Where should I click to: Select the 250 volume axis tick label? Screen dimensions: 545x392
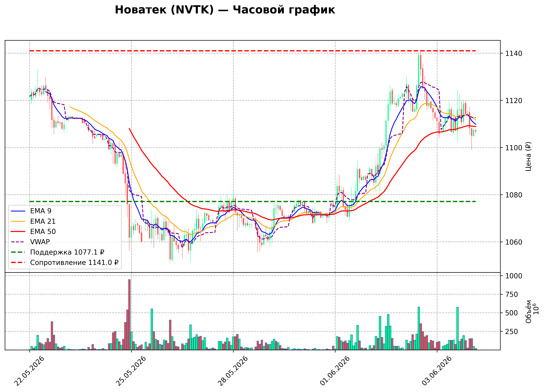[511, 331]
